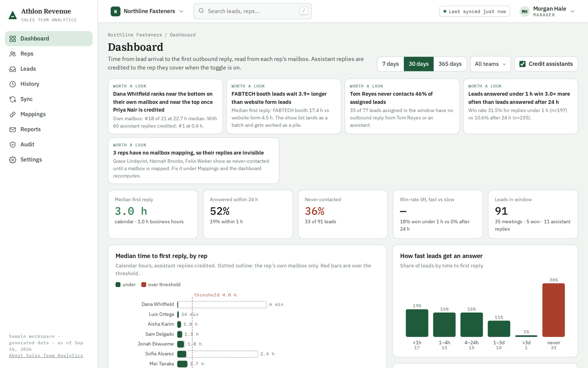Click the Reports envelope icon
The width and height of the screenshot is (588, 368).
[x=13, y=130]
